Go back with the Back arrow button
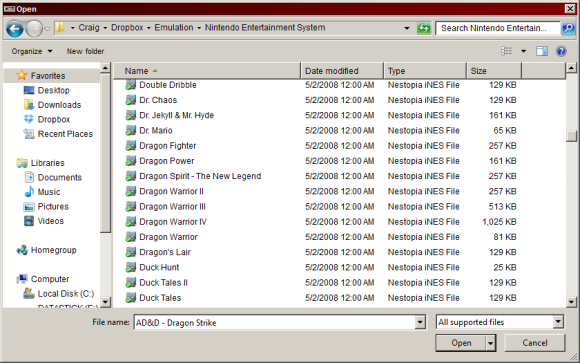The height and width of the screenshot is (363, 580). 15,28
